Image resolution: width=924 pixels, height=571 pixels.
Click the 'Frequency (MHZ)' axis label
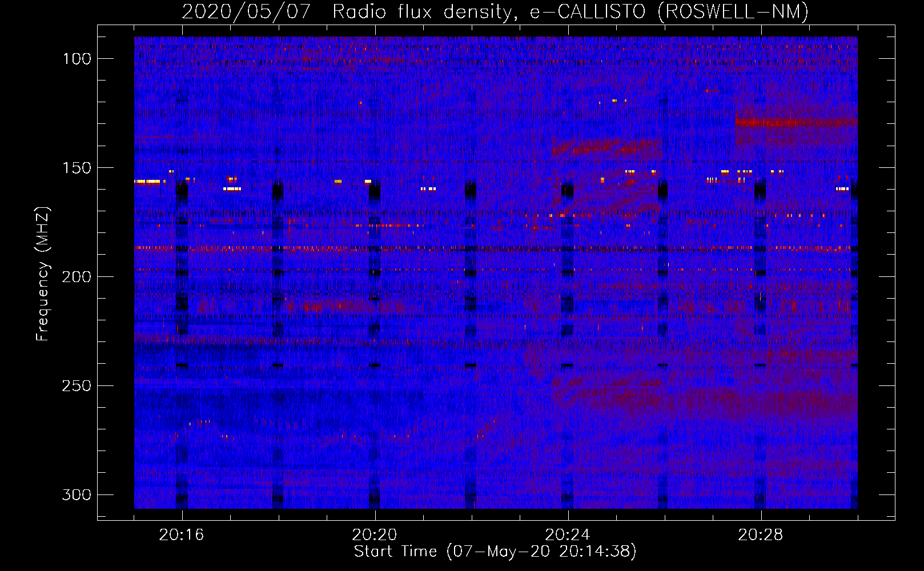coord(43,274)
